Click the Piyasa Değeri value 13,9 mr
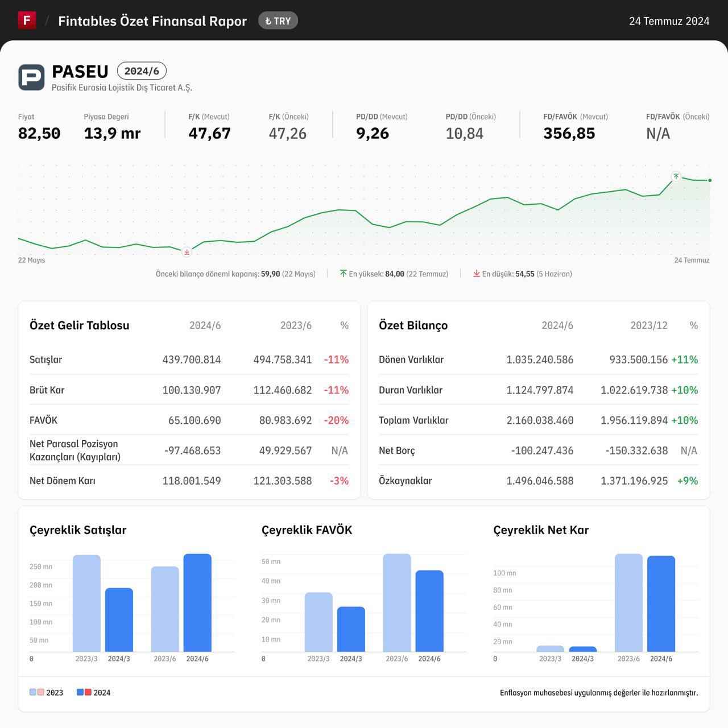The width and height of the screenshot is (728, 728). [x=112, y=133]
